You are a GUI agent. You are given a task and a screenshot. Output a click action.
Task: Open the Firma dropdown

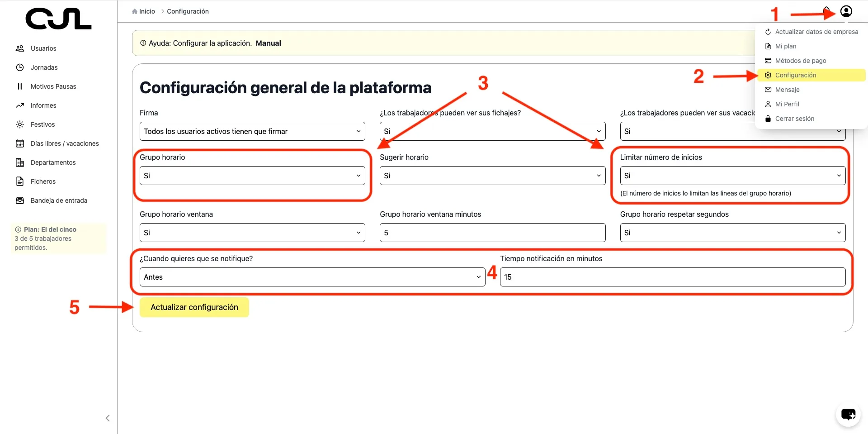[x=252, y=131]
